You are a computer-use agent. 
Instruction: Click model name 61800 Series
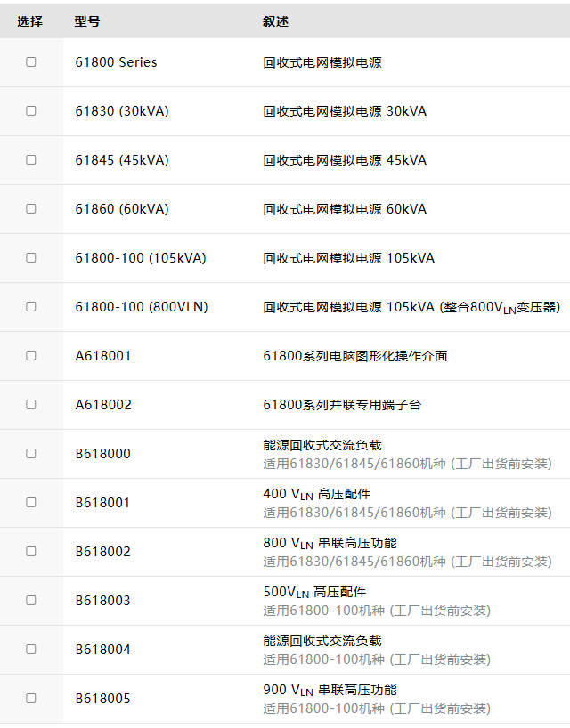point(116,62)
